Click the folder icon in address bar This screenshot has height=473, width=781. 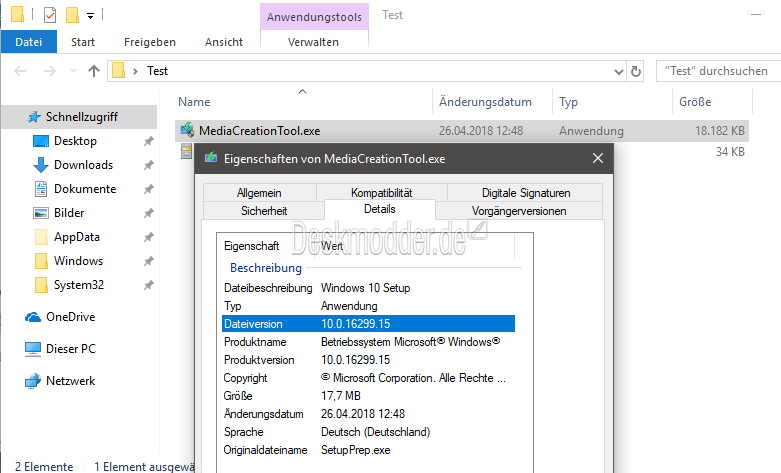[119, 71]
